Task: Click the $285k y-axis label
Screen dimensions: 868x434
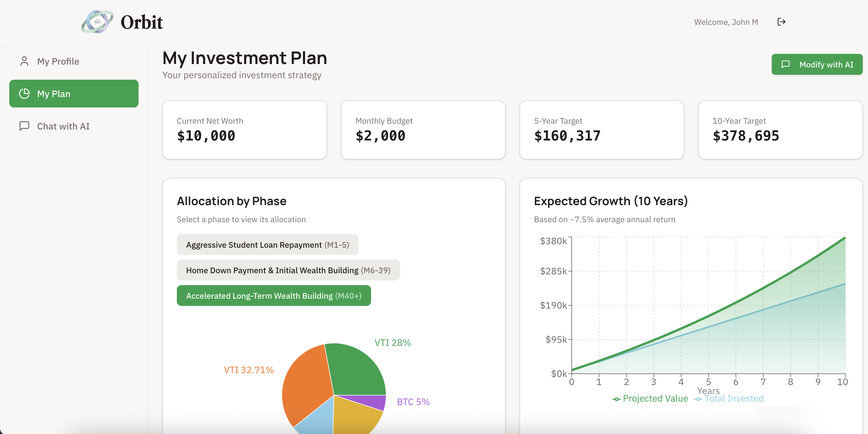Action: [553, 271]
